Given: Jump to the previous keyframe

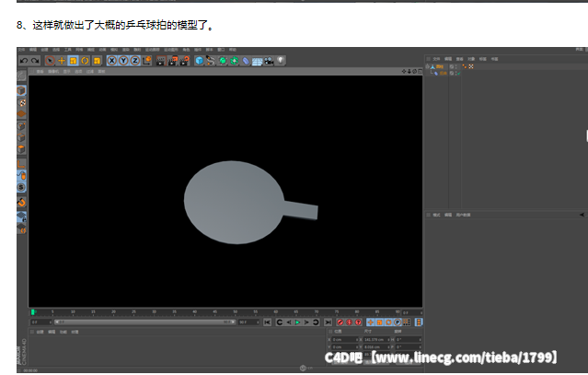Looking at the screenshot, I should point(280,322).
